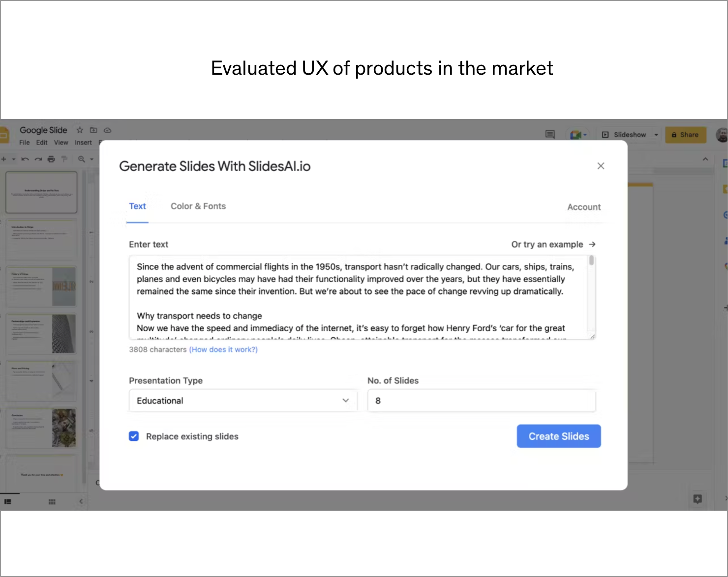728x577 pixels.
Task: Click the '3808 characters' count text
Action: pos(157,349)
